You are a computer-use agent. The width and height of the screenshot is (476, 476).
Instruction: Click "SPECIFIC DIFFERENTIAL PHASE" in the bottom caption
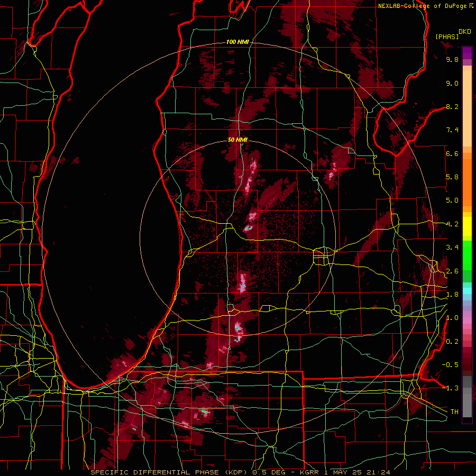pyautogui.click(x=154, y=472)
